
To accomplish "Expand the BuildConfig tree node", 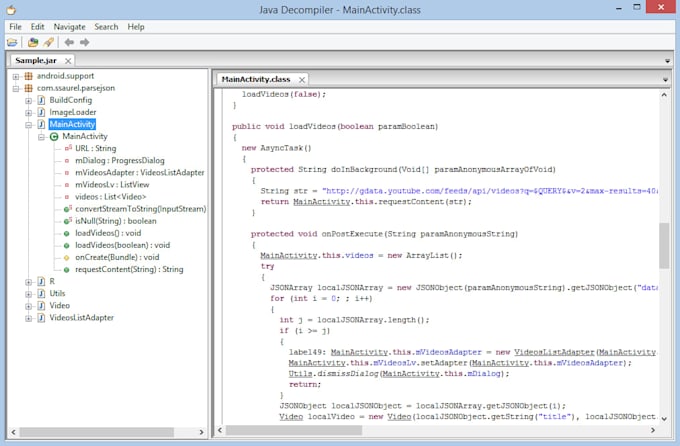I will click(29, 101).
